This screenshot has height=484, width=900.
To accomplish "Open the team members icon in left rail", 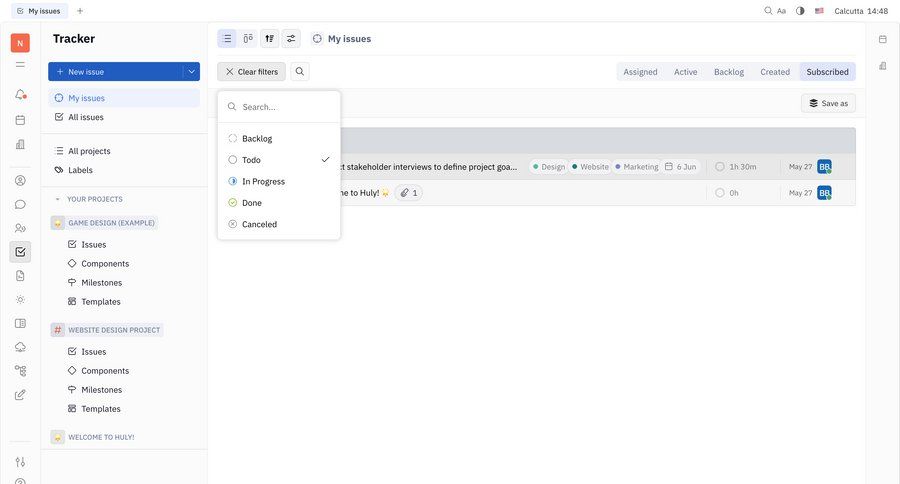I will click(x=20, y=228).
